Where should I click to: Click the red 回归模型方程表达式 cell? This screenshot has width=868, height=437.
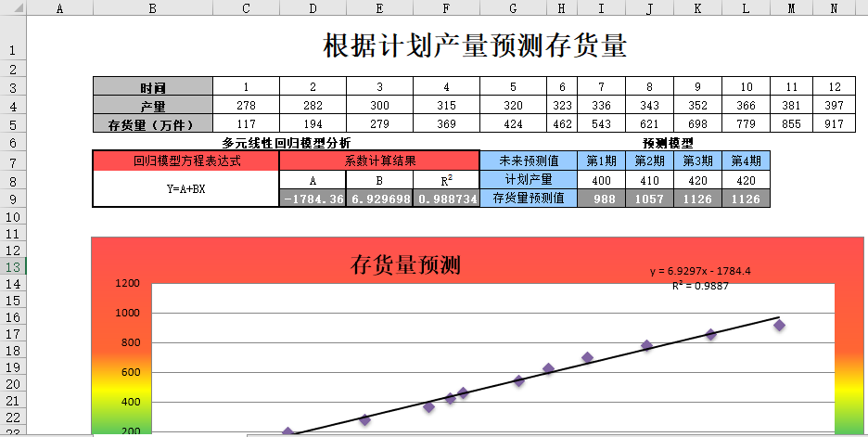[x=186, y=161]
